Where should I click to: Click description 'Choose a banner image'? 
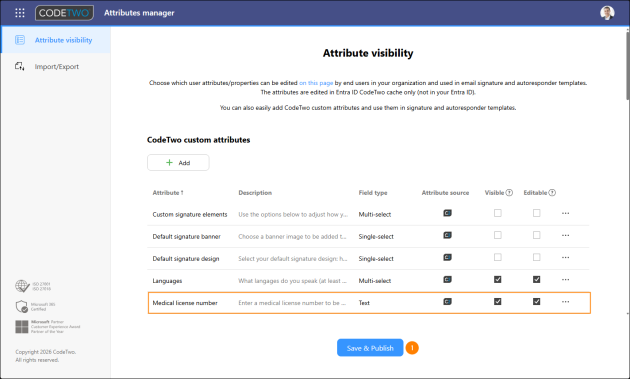[x=292, y=237]
